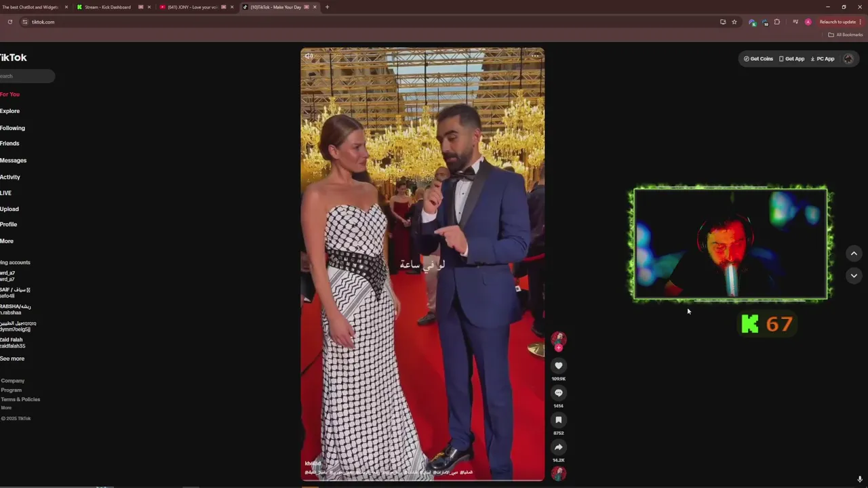Open the Extensions puzzle icon
Viewport: 868px width, 488px height.
(777, 22)
